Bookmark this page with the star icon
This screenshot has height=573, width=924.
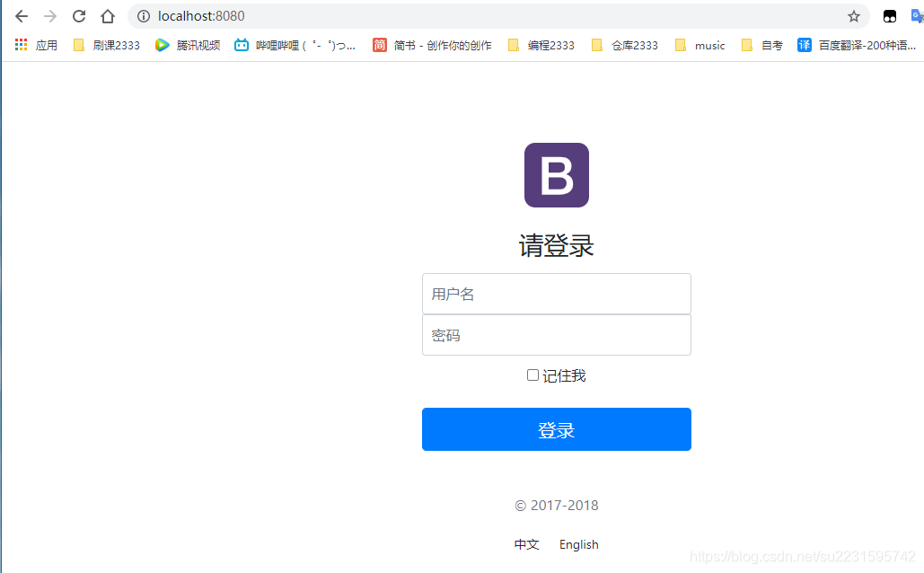tap(853, 16)
